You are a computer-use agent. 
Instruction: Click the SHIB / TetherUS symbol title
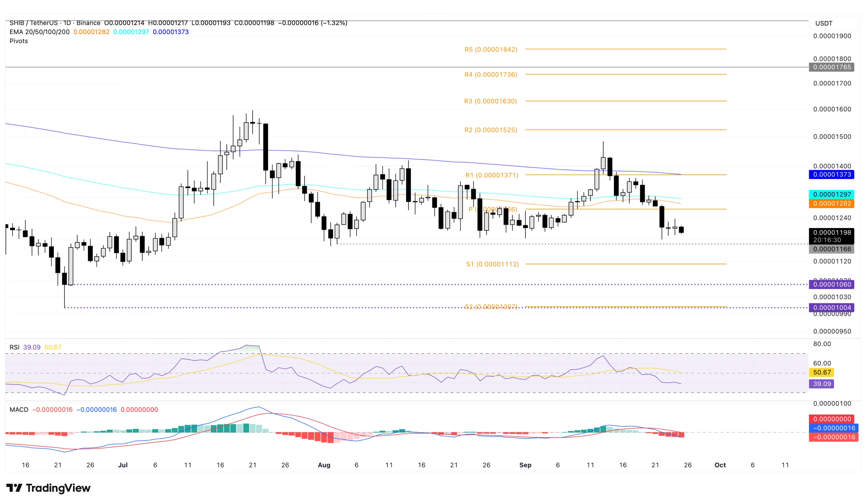pyautogui.click(x=33, y=23)
